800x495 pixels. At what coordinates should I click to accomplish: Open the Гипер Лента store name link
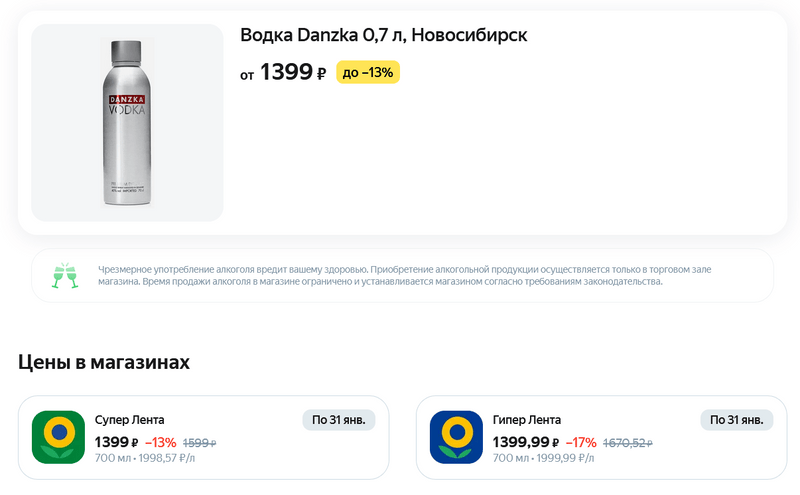[526, 420]
